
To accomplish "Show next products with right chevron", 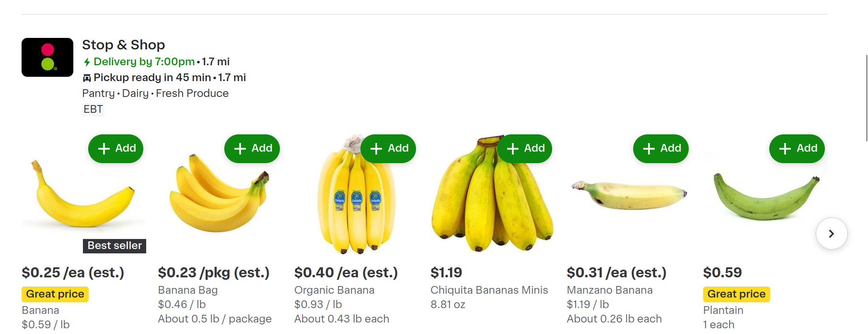I will coord(832,234).
